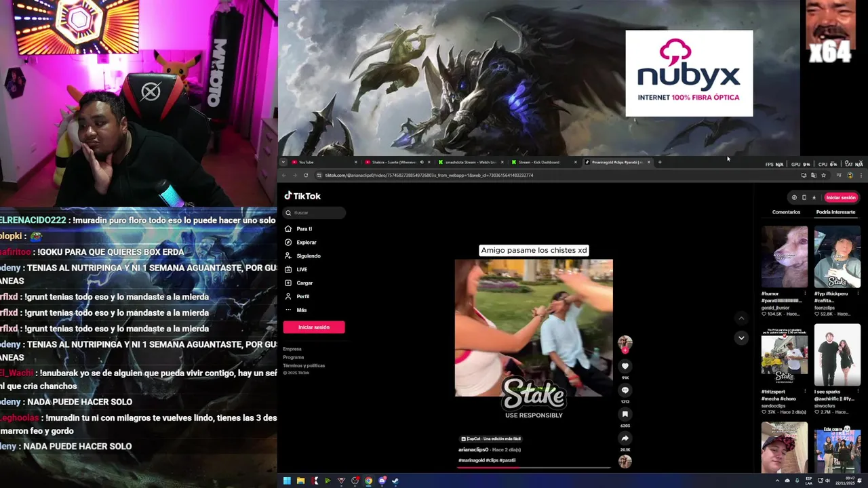Image resolution: width=868 pixels, height=488 pixels.
Task: Click Iniciar sesión button at top right
Action: click(x=841, y=198)
